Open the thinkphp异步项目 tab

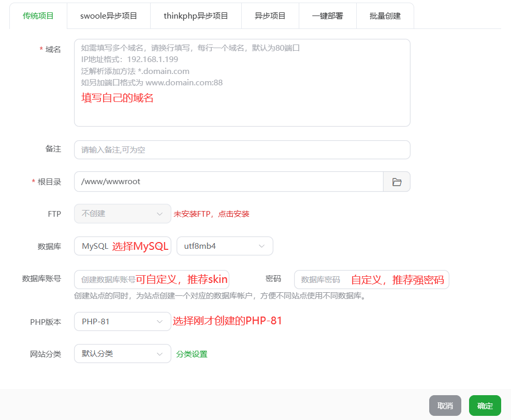pos(196,16)
